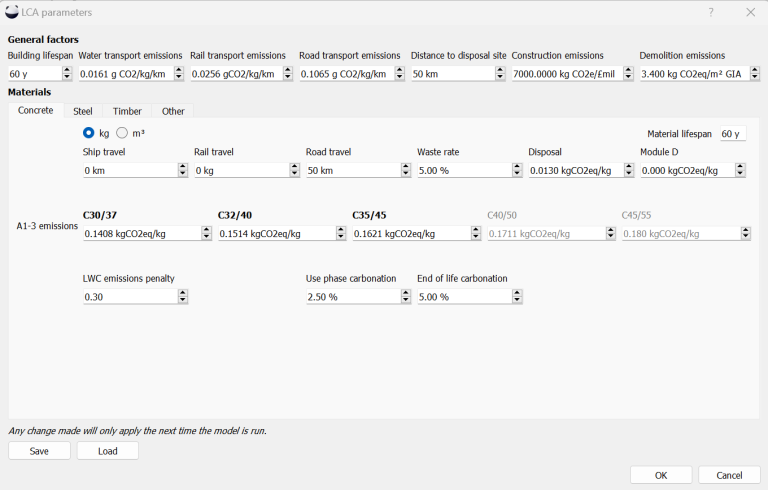The height and width of the screenshot is (490, 768).
Task: Decrease Waste rate percentage stepper
Action: pyautogui.click(x=516, y=174)
